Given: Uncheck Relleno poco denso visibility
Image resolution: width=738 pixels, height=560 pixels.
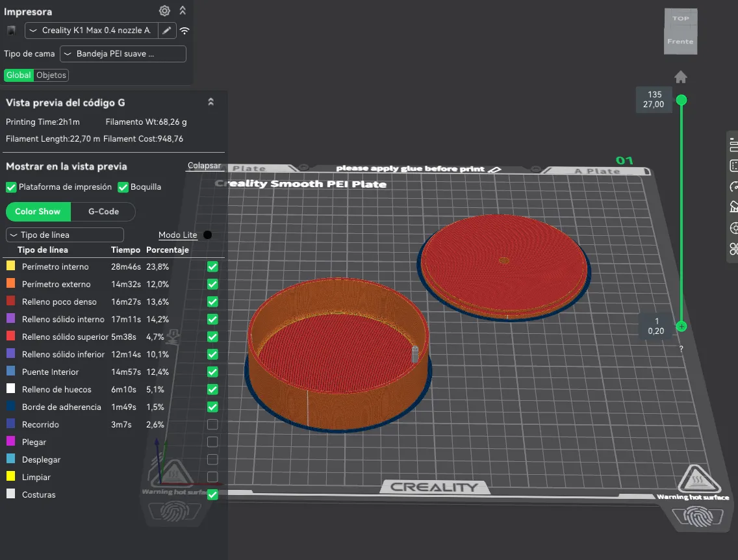Looking at the screenshot, I should 212,301.
